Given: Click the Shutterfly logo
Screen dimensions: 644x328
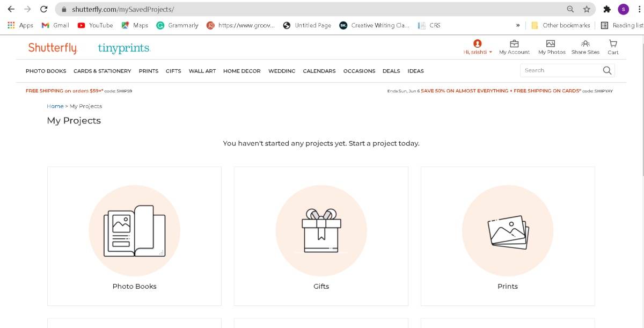Looking at the screenshot, I should [53, 48].
